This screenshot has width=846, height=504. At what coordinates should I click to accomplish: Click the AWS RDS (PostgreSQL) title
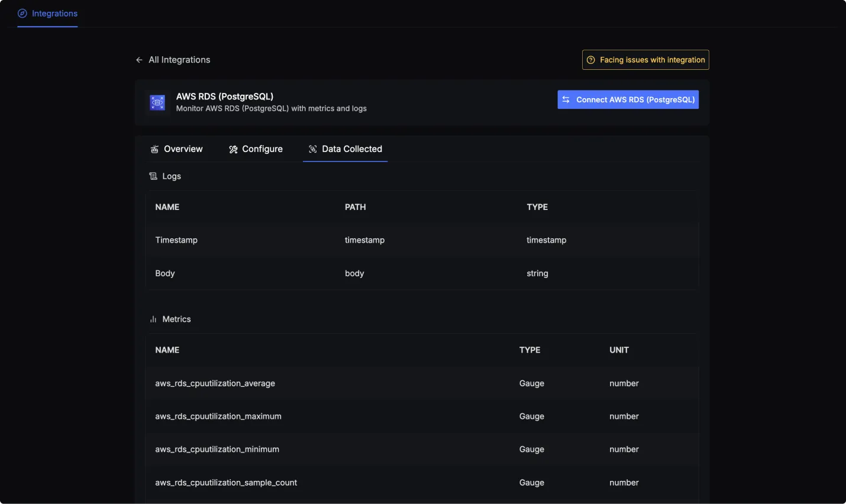click(x=225, y=96)
